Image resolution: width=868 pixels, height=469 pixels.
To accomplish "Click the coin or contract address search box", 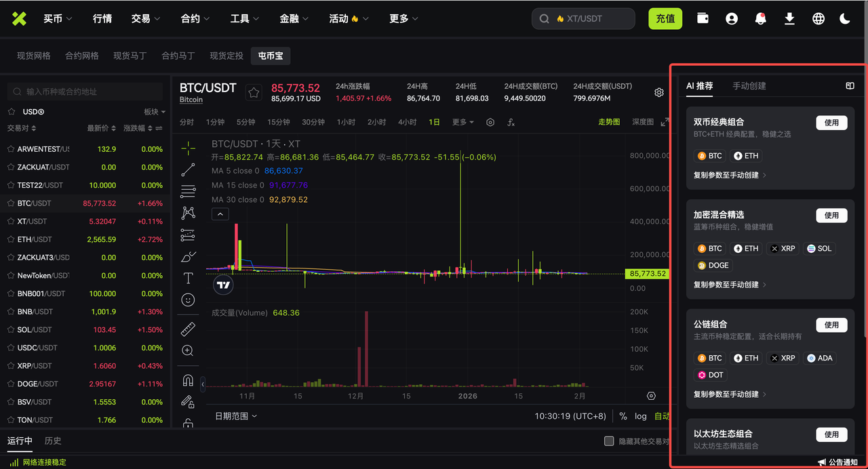I will pyautogui.click(x=85, y=91).
